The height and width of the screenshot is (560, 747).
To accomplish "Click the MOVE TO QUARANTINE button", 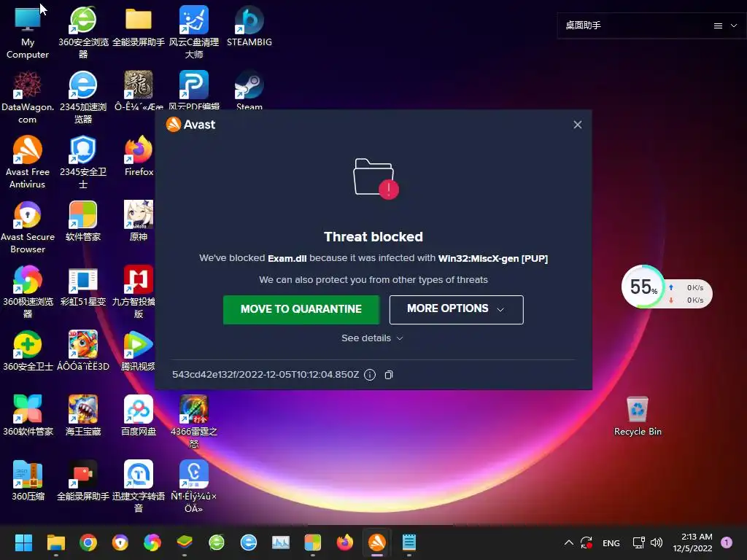I will (x=301, y=309).
